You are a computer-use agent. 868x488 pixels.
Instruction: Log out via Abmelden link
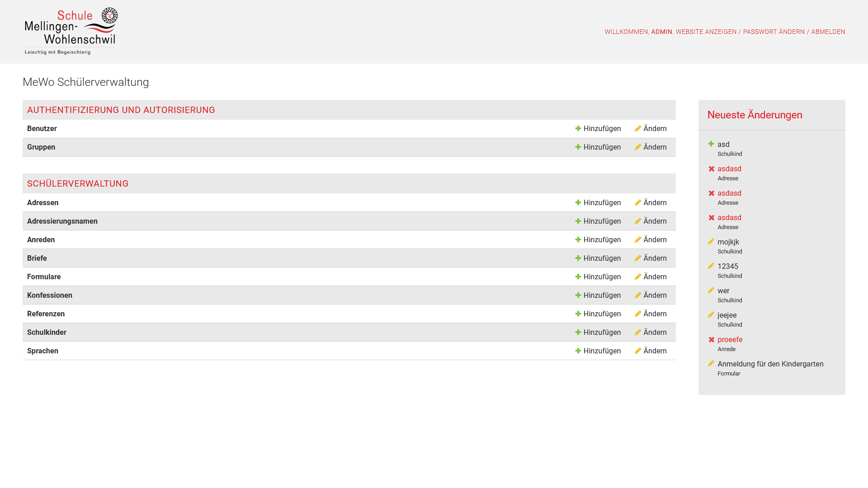(x=828, y=32)
